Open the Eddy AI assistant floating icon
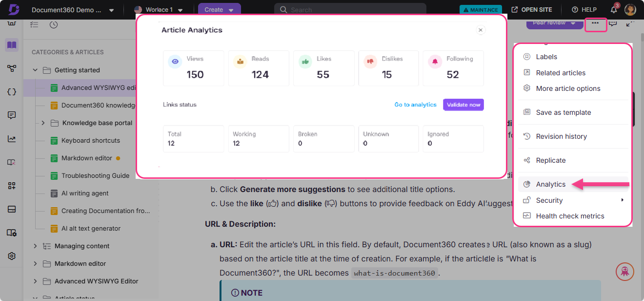Screen dimensions: 644x301 click(625, 271)
